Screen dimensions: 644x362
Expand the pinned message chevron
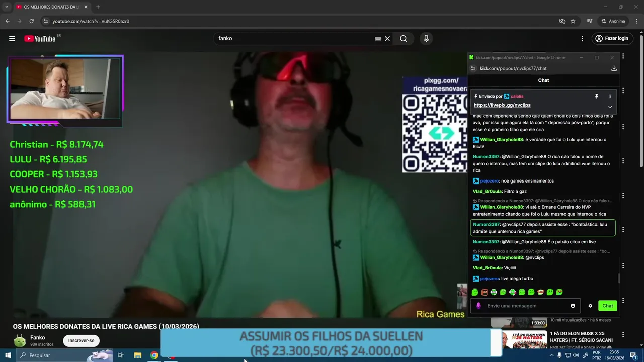[610, 107]
